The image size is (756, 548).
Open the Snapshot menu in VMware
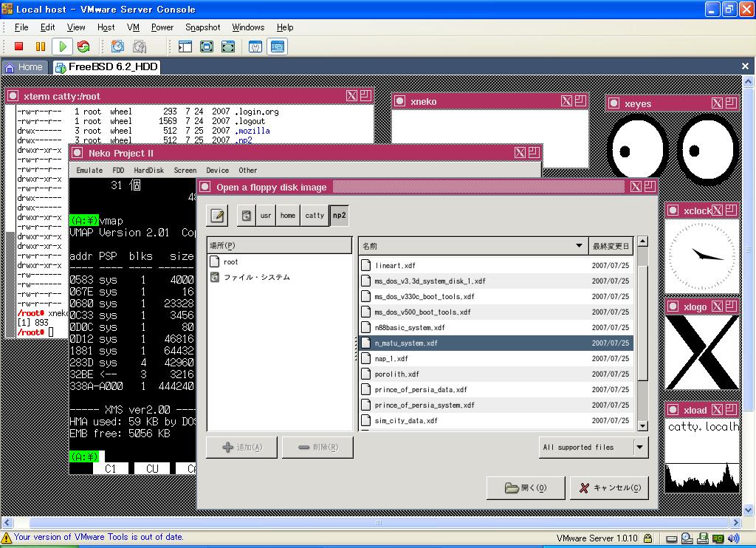pos(202,27)
